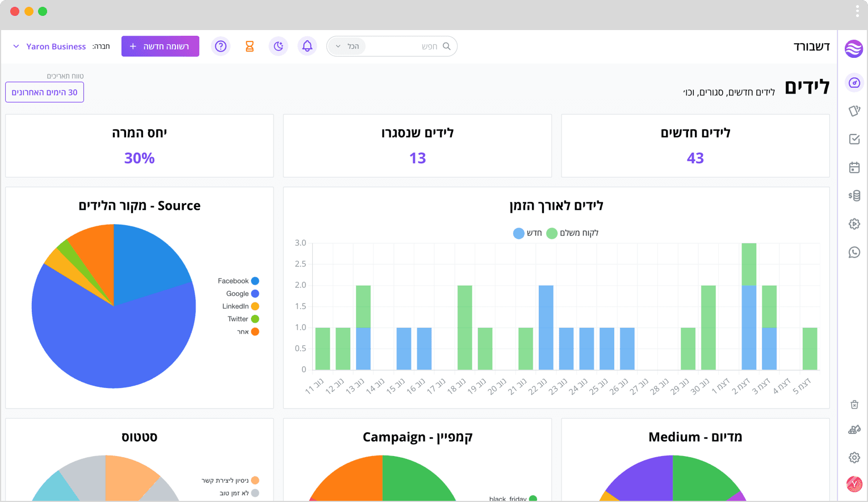Open the trash bin icon in sidebar

(854, 404)
